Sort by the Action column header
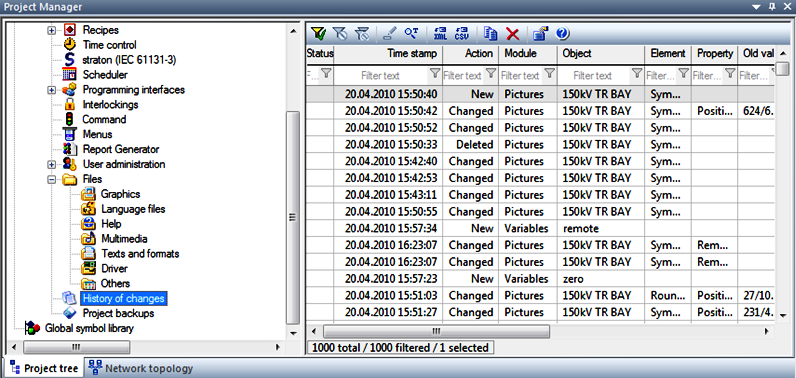 [x=471, y=53]
